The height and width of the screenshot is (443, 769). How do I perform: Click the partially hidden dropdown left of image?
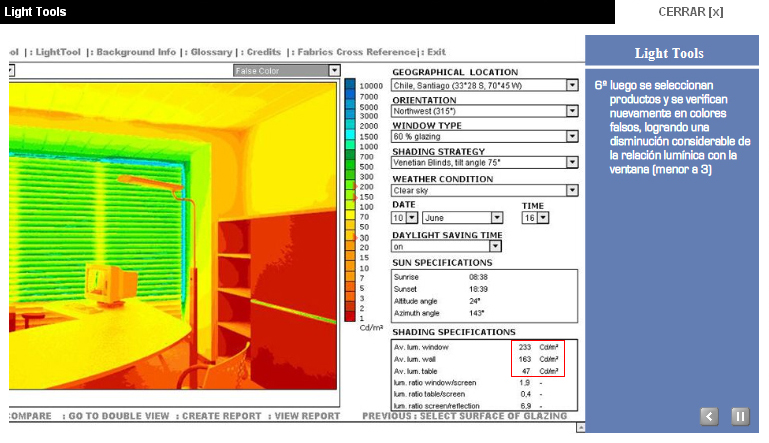(11, 71)
